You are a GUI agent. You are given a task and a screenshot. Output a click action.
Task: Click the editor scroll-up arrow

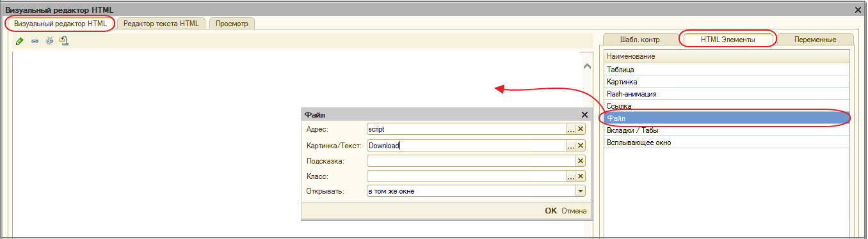[587, 66]
